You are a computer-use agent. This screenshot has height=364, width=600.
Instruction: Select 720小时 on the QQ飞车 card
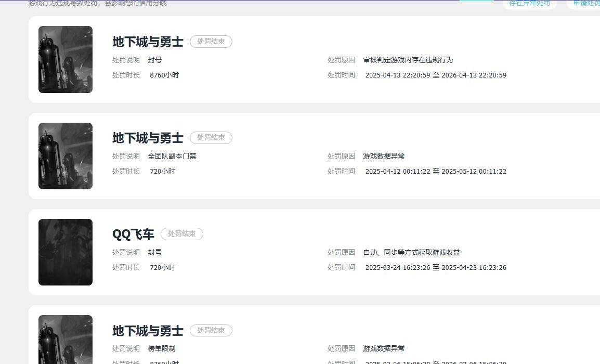(x=162, y=268)
